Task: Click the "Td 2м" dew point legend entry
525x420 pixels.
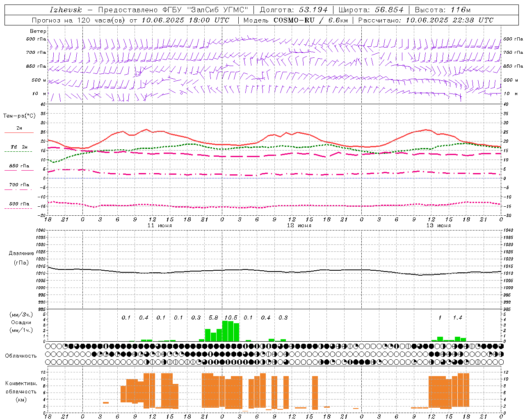Action: (x=19, y=147)
